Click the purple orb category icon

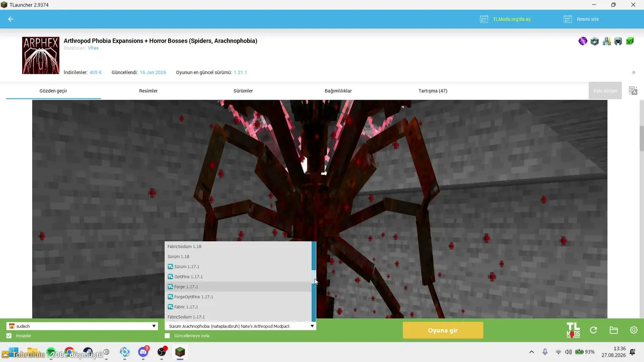tap(583, 41)
